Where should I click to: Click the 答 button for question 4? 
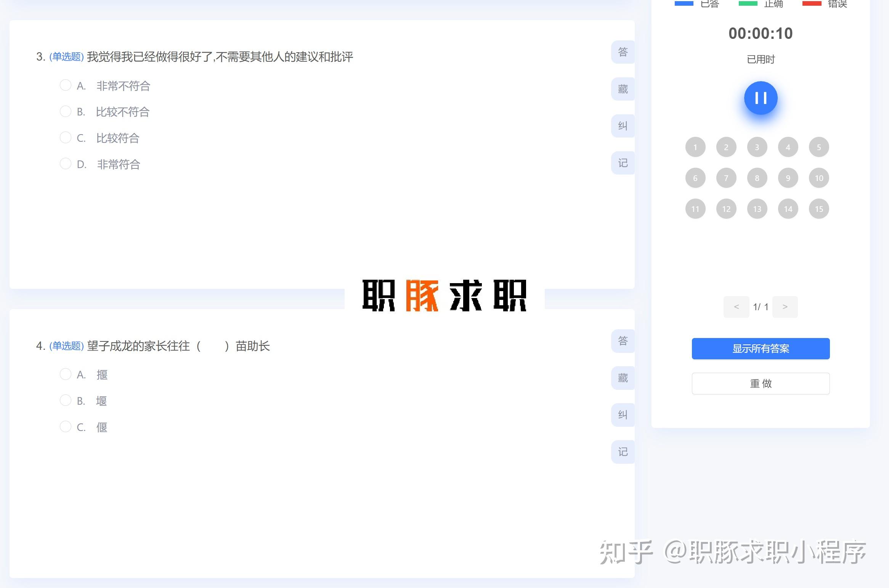pyautogui.click(x=623, y=341)
